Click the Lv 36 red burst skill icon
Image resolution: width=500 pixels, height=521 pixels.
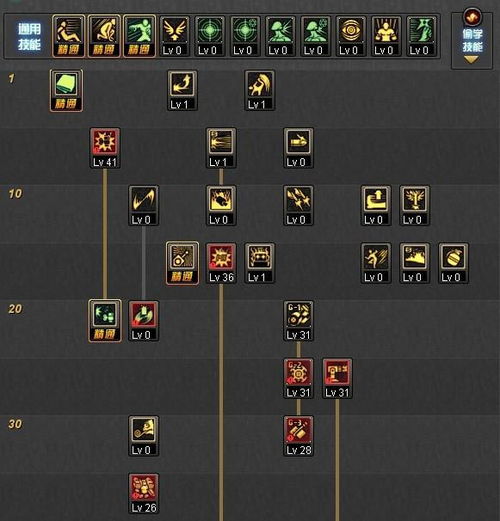coord(221,263)
